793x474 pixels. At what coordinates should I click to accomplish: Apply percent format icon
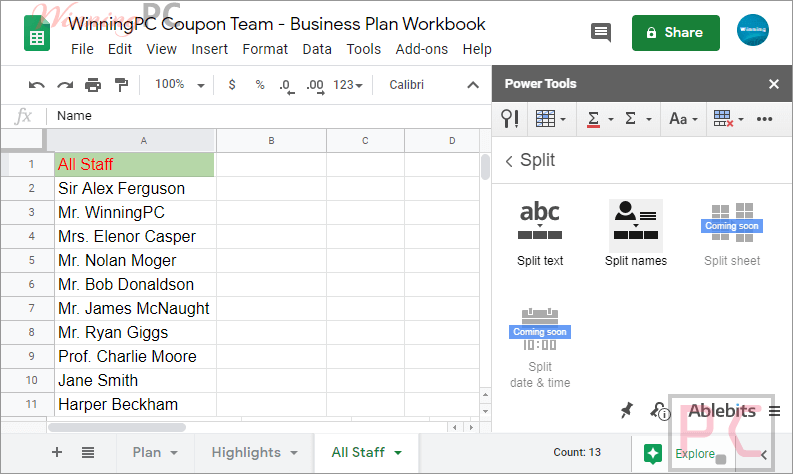(x=260, y=84)
